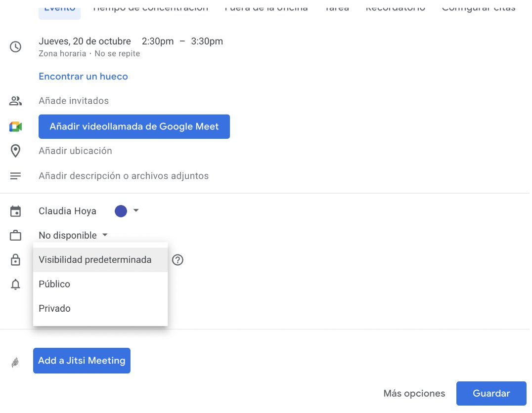Click the briefcase availability icon
The width and height of the screenshot is (532, 413).
coord(16,235)
